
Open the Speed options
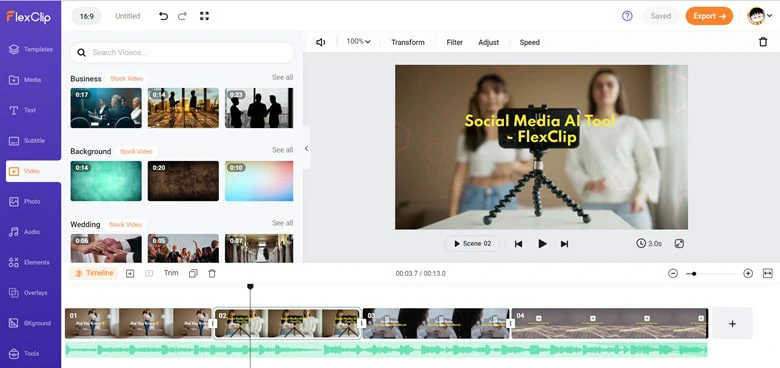pos(529,42)
